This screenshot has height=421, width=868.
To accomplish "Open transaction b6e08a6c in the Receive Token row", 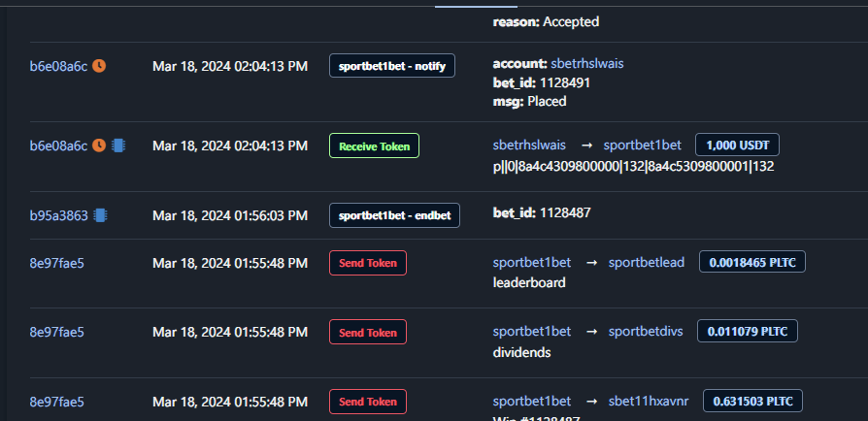I will (58, 146).
